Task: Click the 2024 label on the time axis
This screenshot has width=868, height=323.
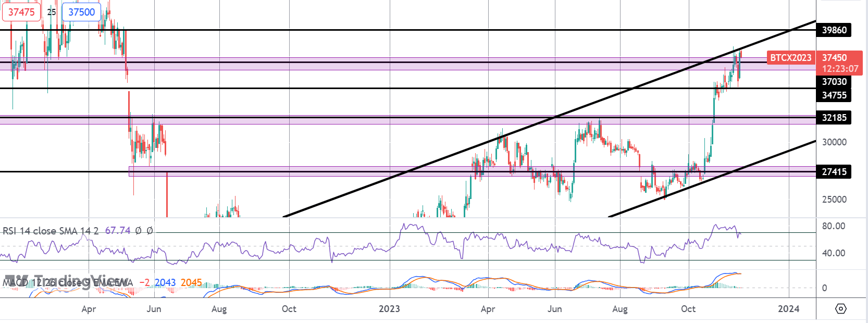Action: [788, 309]
